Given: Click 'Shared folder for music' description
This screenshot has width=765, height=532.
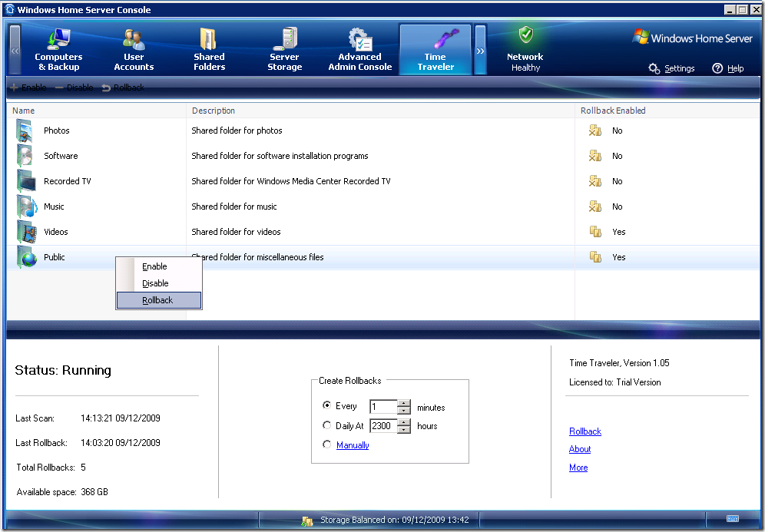Looking at the screenshot, I should pos(233,207).
